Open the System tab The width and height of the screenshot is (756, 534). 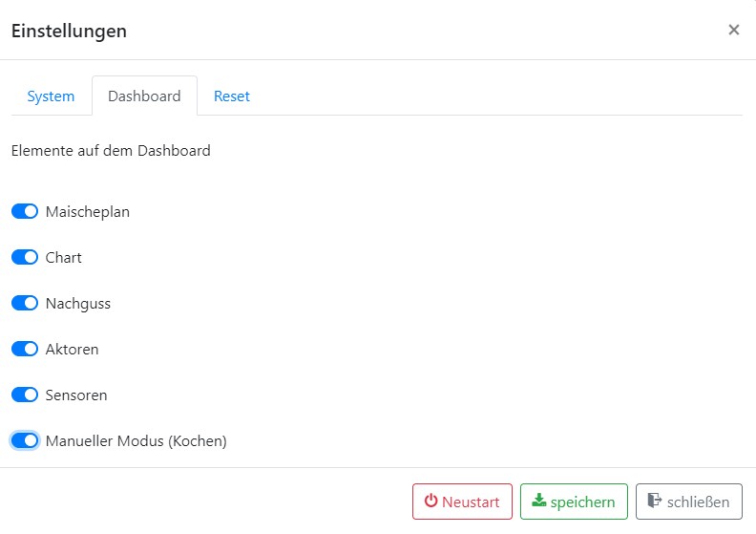pyautogui.click(x=51, y=96)
